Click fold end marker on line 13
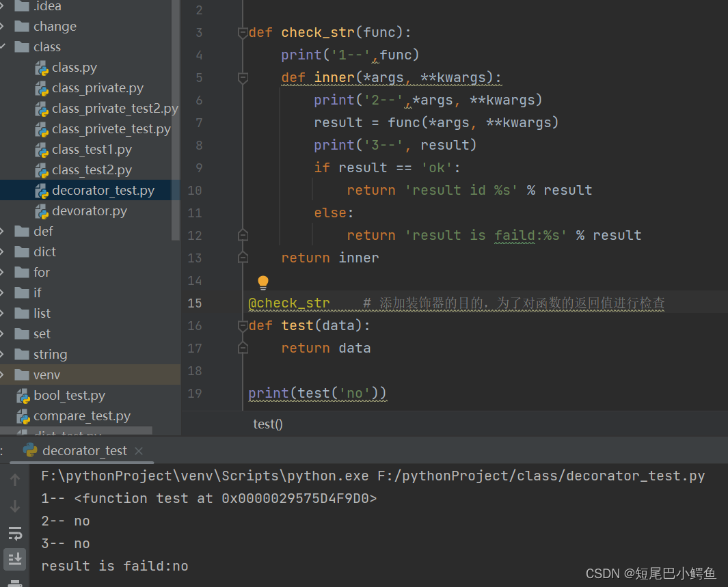 pyautogui.click(x=243, y=258)
